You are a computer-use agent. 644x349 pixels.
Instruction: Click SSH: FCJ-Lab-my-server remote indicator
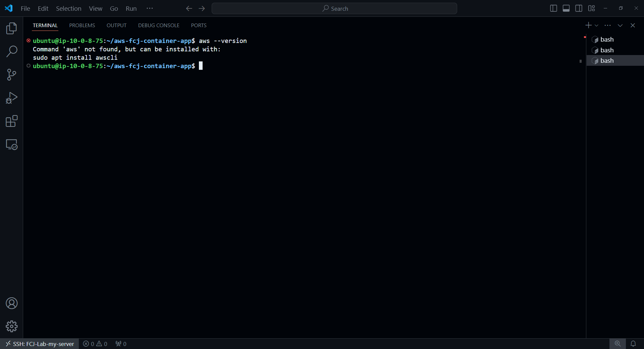click(x=40, y=344)
